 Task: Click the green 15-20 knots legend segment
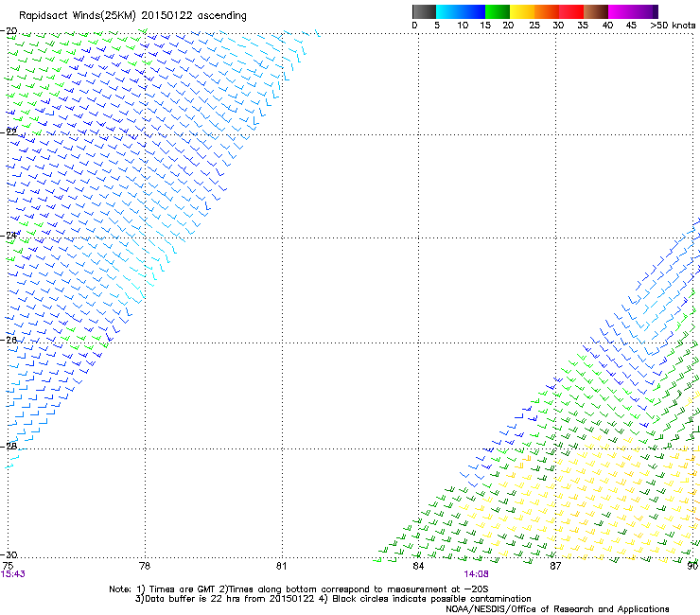pyautogui.click(x=498, y=11)
